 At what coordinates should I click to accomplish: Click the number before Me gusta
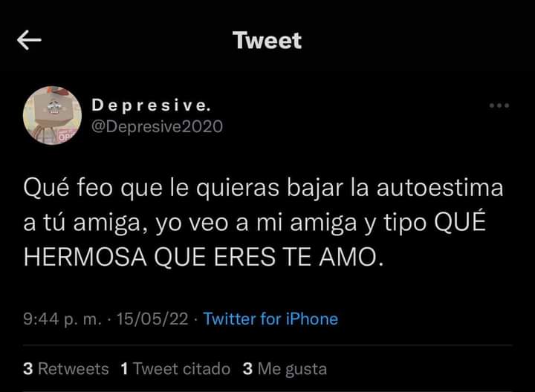pos(247,369)
